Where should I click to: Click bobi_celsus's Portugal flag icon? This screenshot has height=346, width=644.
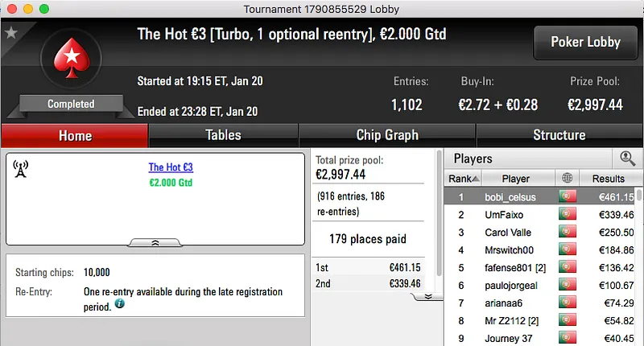pos(567,196)
